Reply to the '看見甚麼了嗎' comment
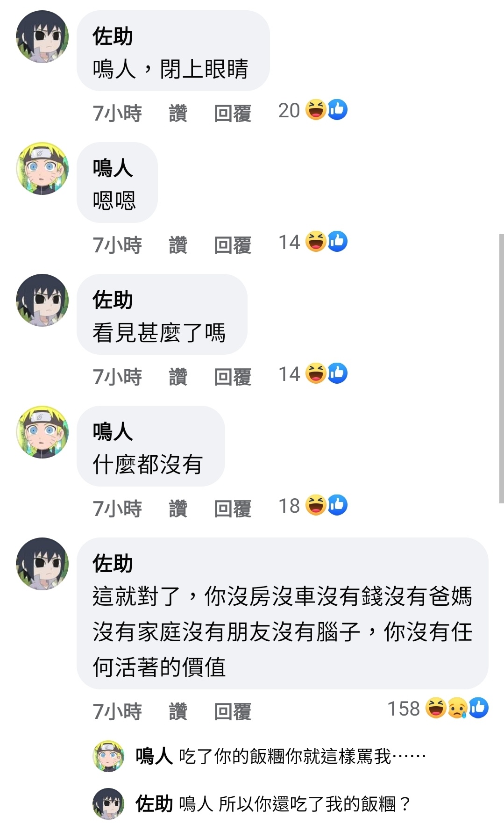 coord(233,377)
